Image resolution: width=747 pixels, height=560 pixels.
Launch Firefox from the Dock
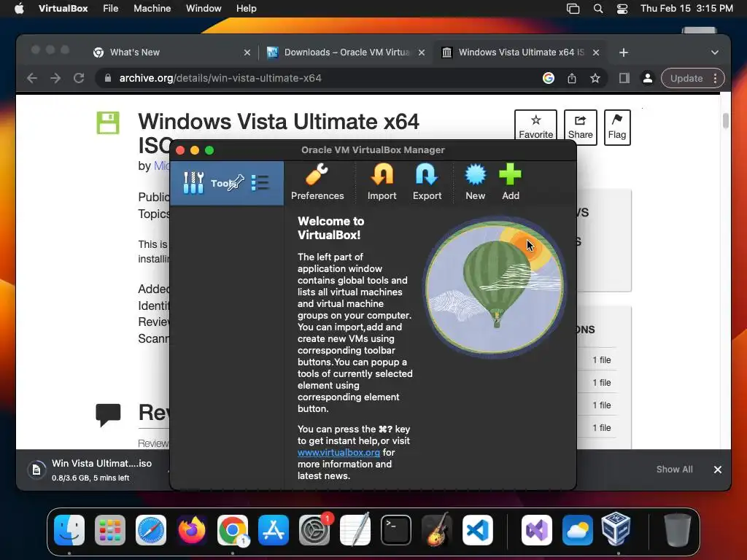click(192, 530)
